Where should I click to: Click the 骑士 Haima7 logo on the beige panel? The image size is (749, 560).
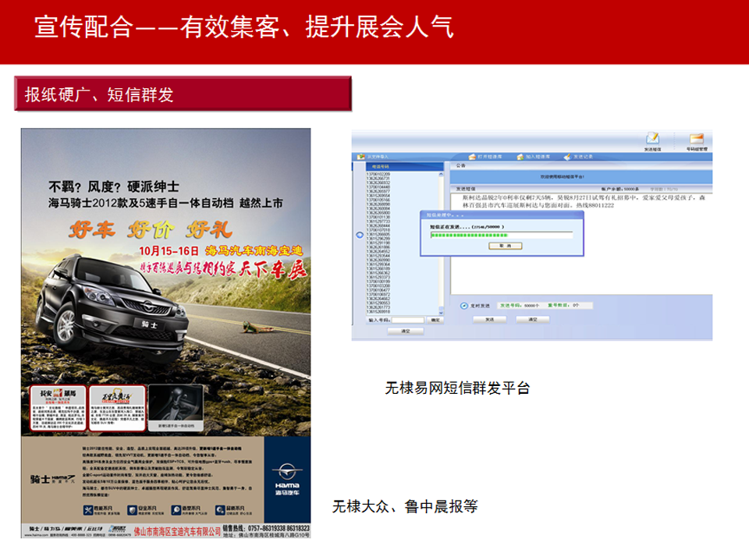pyautogui.click(x=52, y=479)
